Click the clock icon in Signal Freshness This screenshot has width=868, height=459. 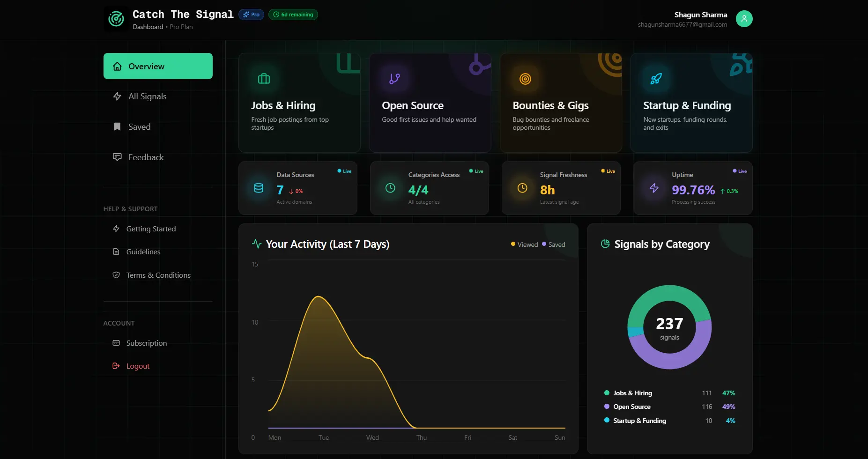(522, 188)
